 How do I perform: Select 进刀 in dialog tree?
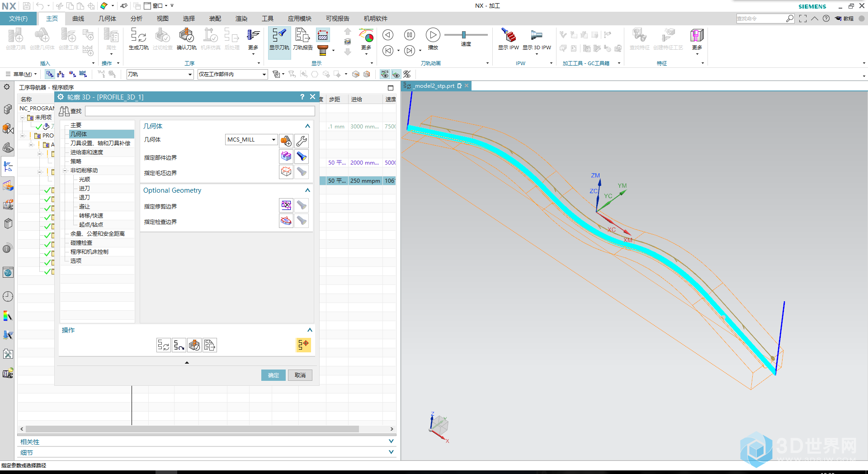coord(85,189)
